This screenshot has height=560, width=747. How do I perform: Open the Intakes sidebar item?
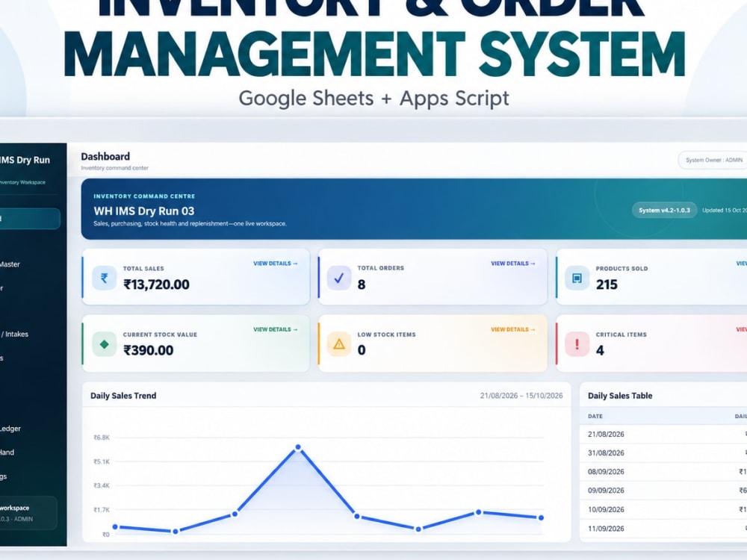coord(14,335)
